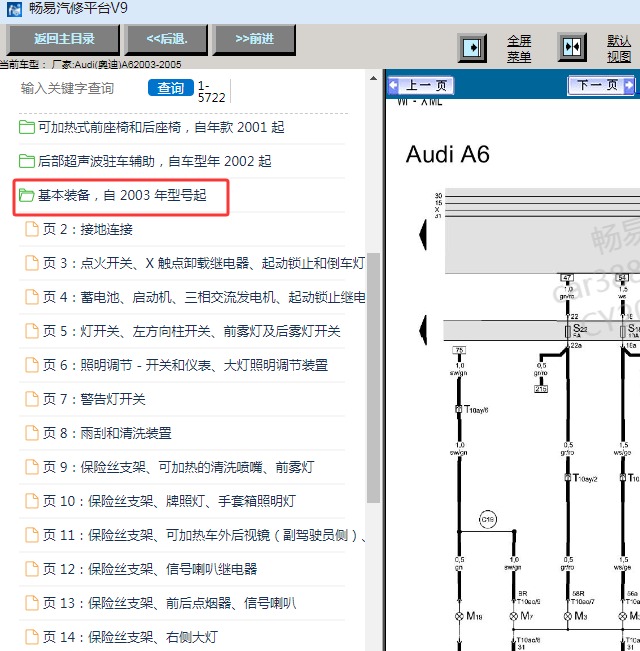This screenshot has height=651, width=640.
Task: Click the document icon for 页 10
Action: tap(32, 502)
